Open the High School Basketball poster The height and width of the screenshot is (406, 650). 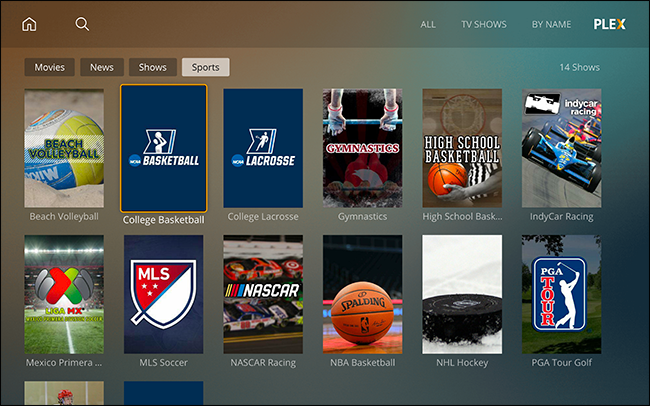(x=462, y=148)
